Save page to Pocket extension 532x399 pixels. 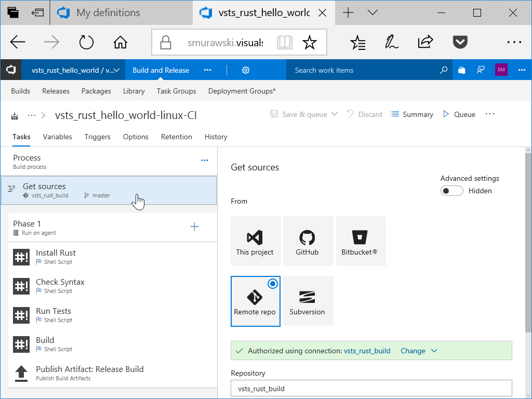pos(460,42)
